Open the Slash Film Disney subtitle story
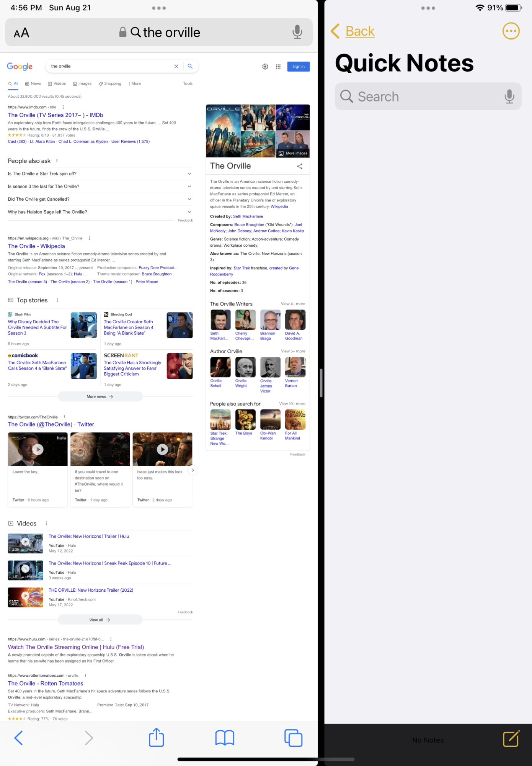 tap(38, 327)
